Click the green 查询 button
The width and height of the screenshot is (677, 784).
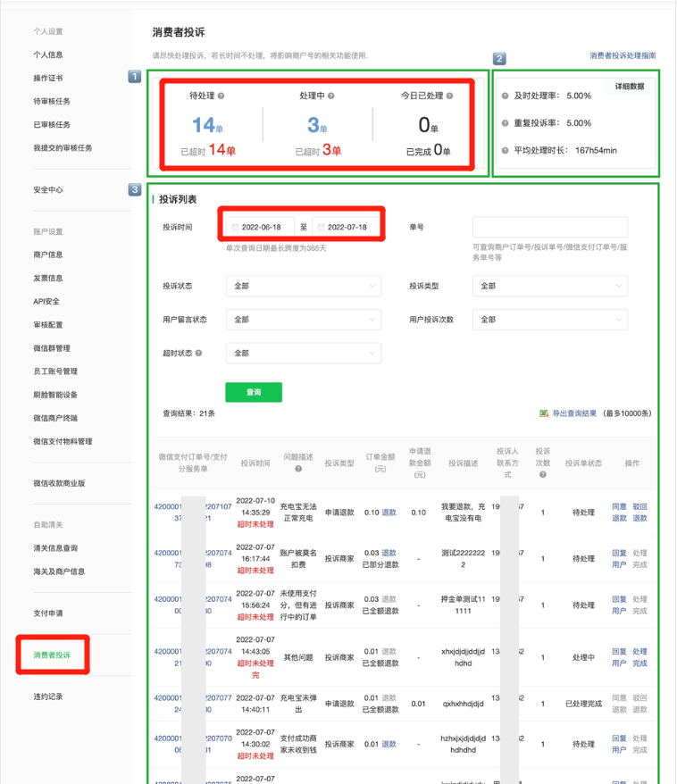pyautogui.click(x=254, y=392)
